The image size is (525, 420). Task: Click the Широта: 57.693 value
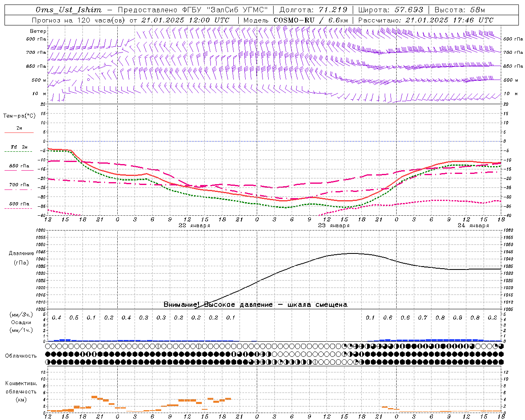pyautogui.click(x=391, y=10)
